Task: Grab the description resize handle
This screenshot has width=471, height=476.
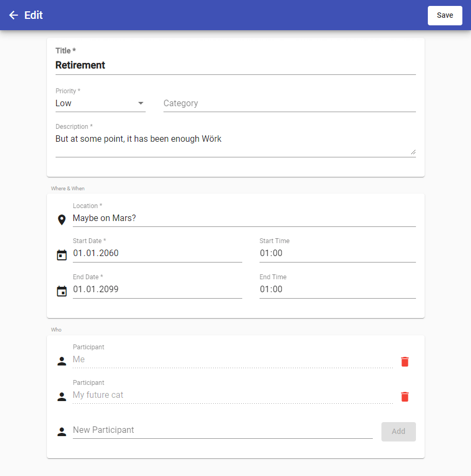Action: click(413, 152)
